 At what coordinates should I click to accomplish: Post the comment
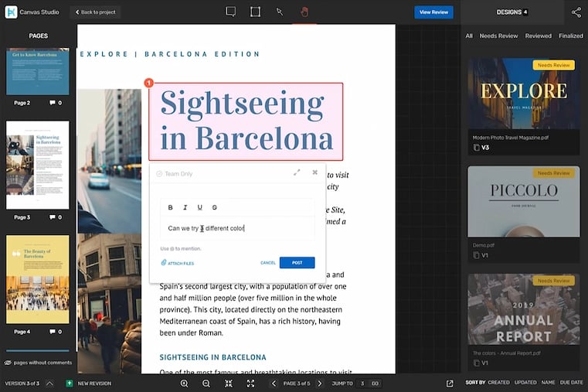click(297, 263)
